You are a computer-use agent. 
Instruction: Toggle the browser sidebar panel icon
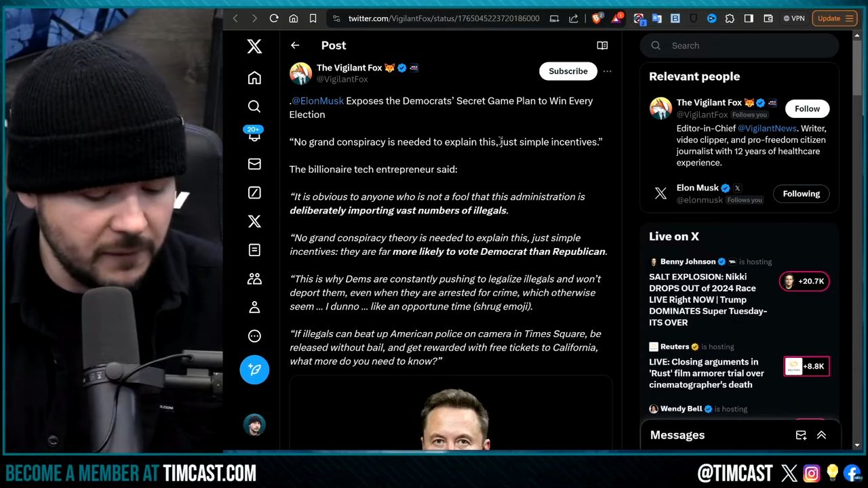coord(749,18)
